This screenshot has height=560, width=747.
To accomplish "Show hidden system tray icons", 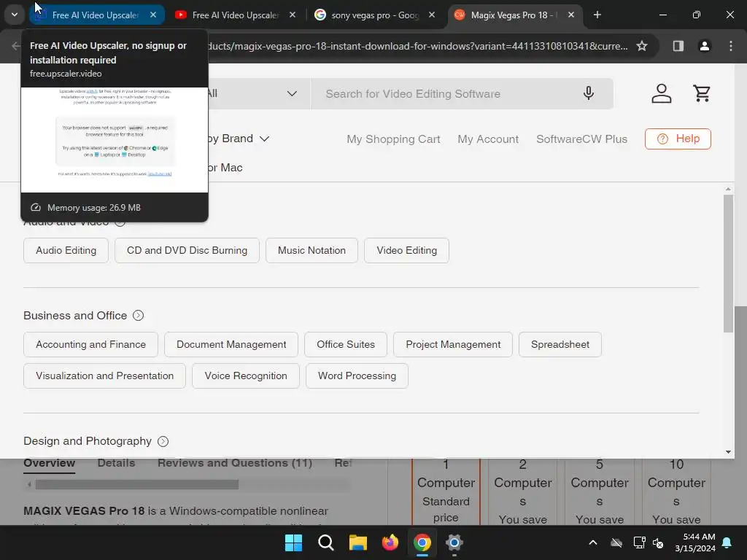I will click(592, 542).
